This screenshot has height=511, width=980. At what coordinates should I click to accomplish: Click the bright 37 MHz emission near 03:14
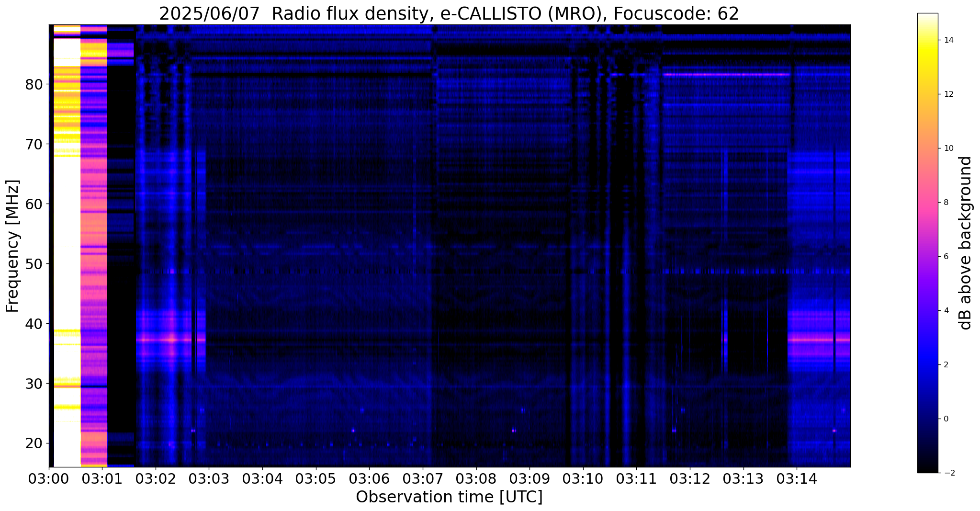coord(819,340)
